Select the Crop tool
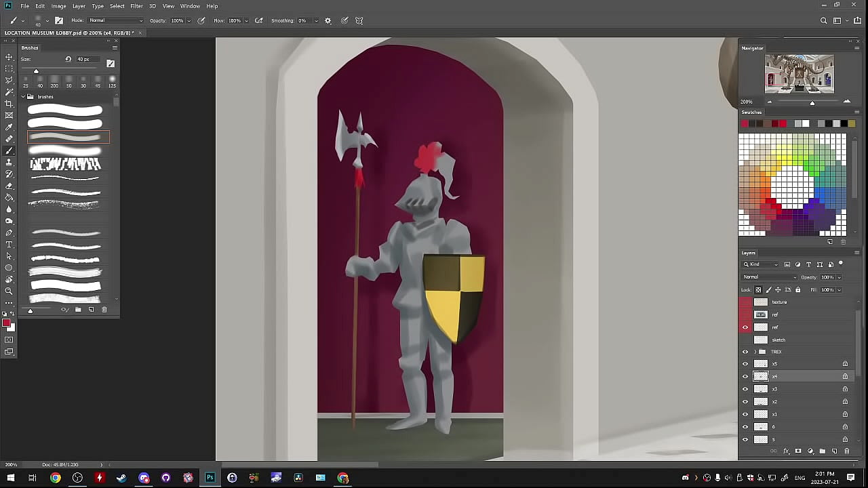 pos(9,104)
